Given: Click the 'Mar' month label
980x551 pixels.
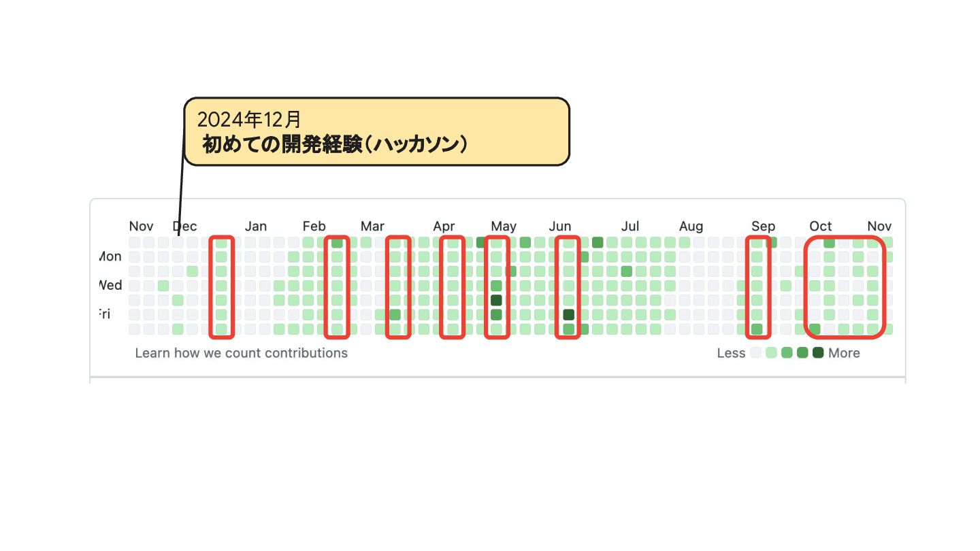Looking at the screenshot, I should [x=372, y=227].
